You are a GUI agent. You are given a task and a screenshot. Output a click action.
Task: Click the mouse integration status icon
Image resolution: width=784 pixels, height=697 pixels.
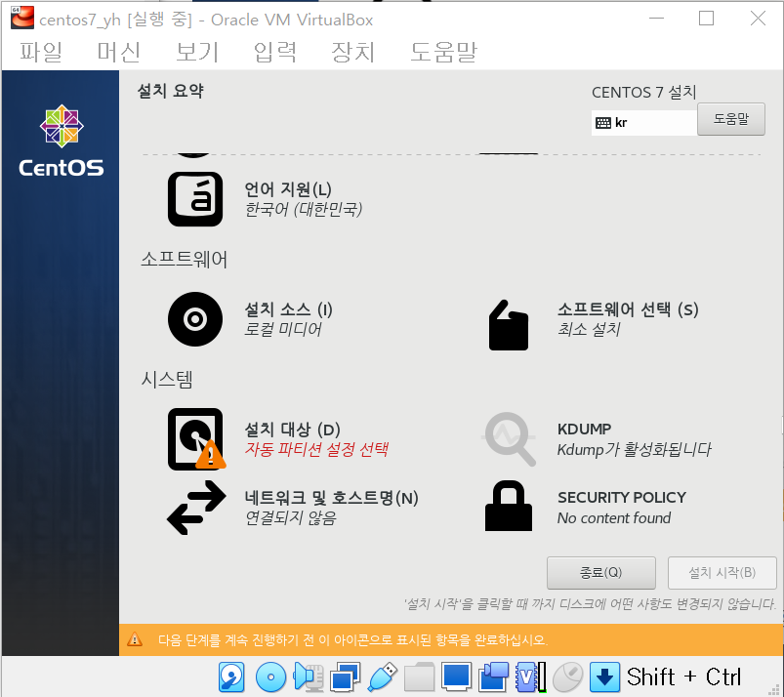tap(568, 677)
